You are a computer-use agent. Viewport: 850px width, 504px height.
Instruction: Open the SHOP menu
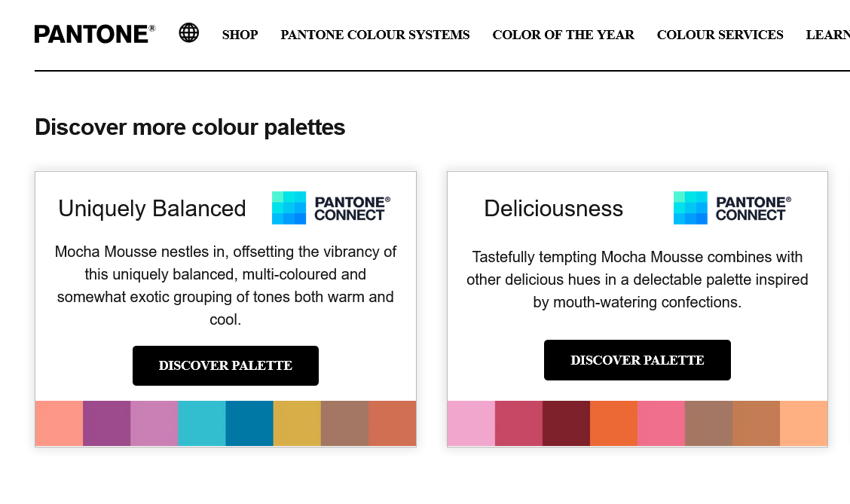[x=240, y=35]
